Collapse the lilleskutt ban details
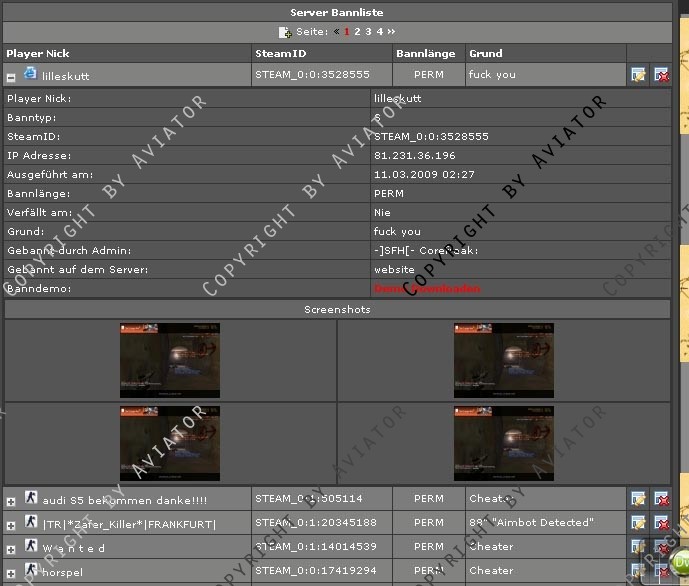This screenshot has width=689, height=586. pos(11,76)
